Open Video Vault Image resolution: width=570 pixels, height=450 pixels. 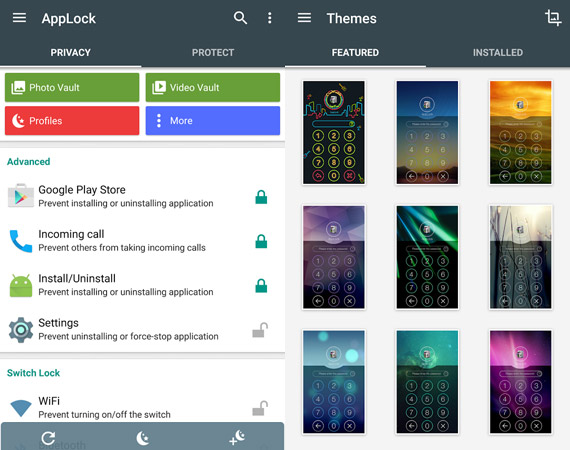click(213, 88)
